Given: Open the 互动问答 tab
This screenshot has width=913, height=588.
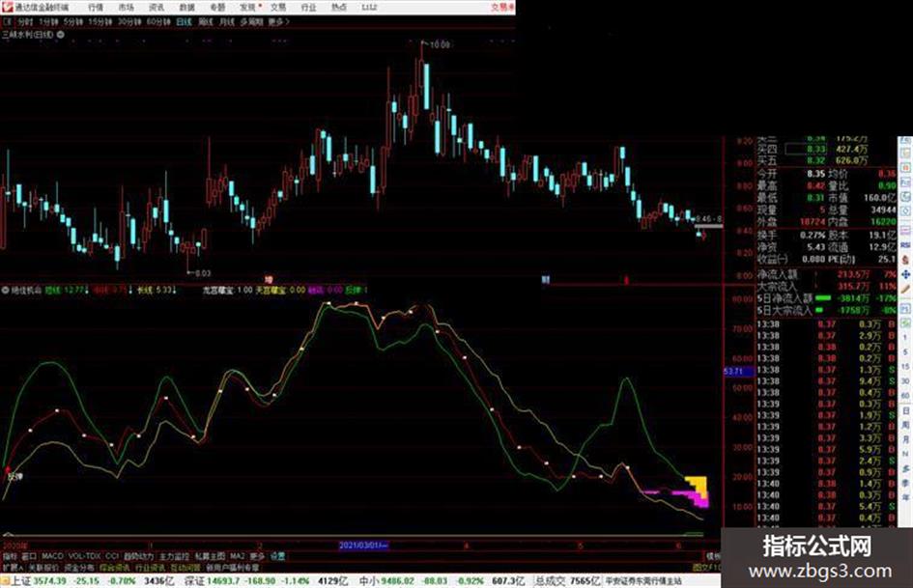Looking at the screenshot, I should click(185, 567).
